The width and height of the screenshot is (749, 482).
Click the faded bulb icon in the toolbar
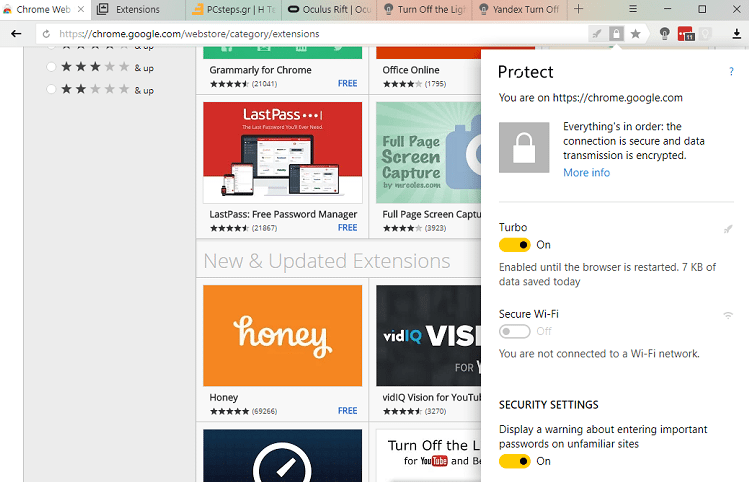point(705,34)
